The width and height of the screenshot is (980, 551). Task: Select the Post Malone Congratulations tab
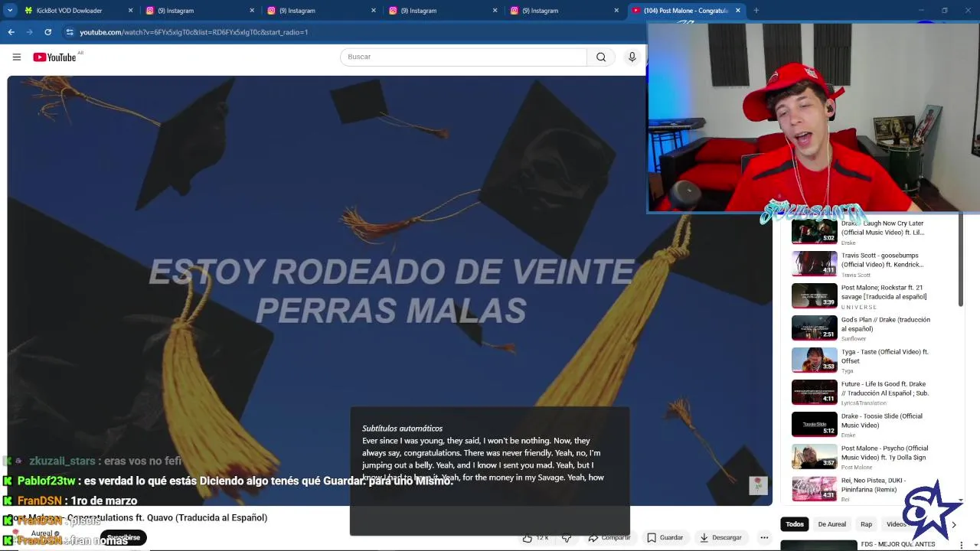[686, 11]
